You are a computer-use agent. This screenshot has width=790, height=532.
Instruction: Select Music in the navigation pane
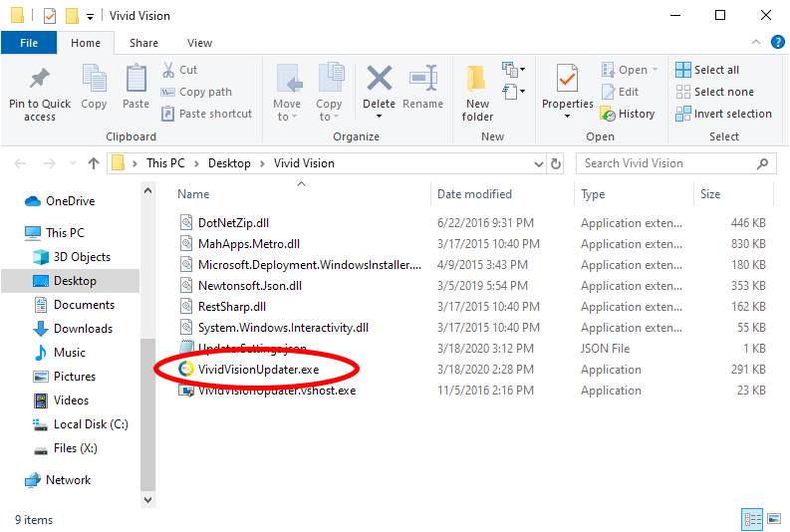[60, 353]
